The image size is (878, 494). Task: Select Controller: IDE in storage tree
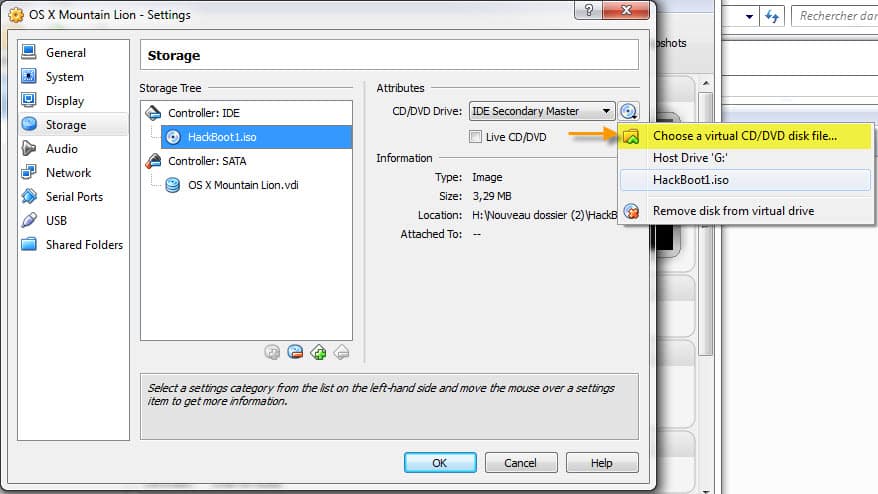[x=246, y=113]
